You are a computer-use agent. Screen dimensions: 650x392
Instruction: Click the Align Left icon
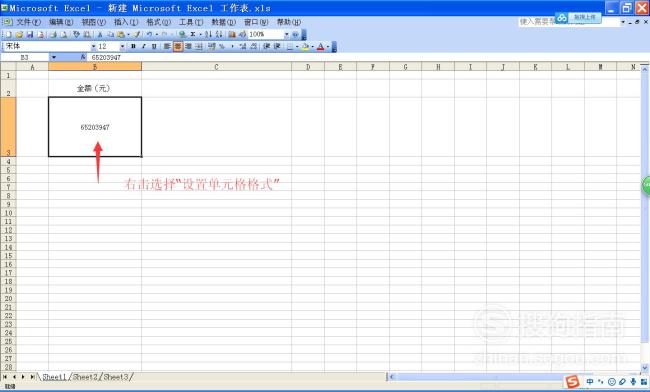167,46
